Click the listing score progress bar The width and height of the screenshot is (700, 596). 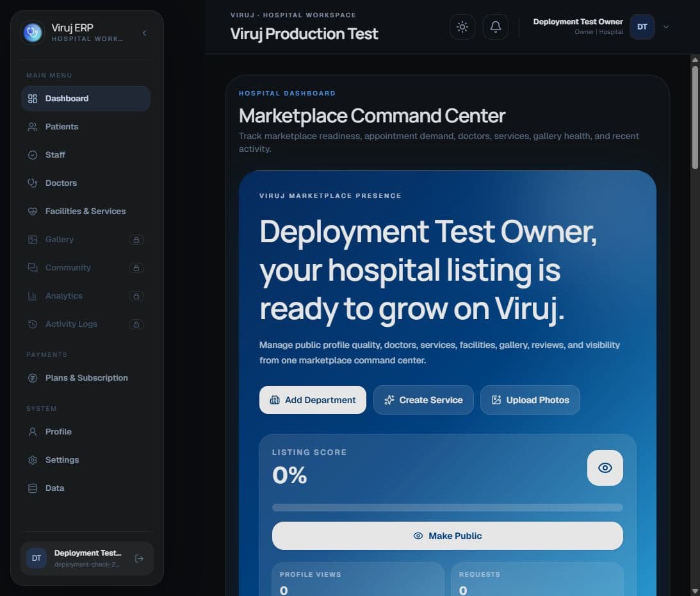pyautogui.click(x=447, y=508)
